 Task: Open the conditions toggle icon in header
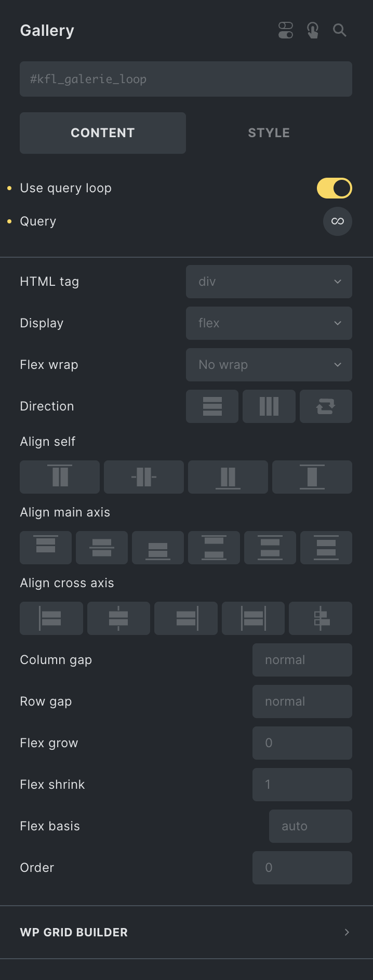(286, 31)
